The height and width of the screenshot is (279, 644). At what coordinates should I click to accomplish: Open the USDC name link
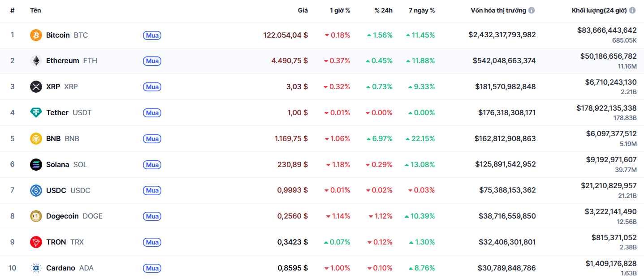pos(68,191)
